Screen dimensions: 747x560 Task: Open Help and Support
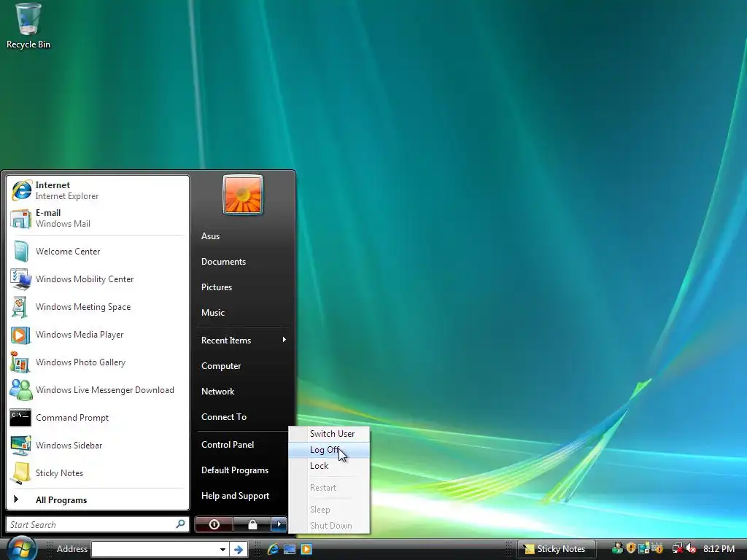(x=243, y=496)
